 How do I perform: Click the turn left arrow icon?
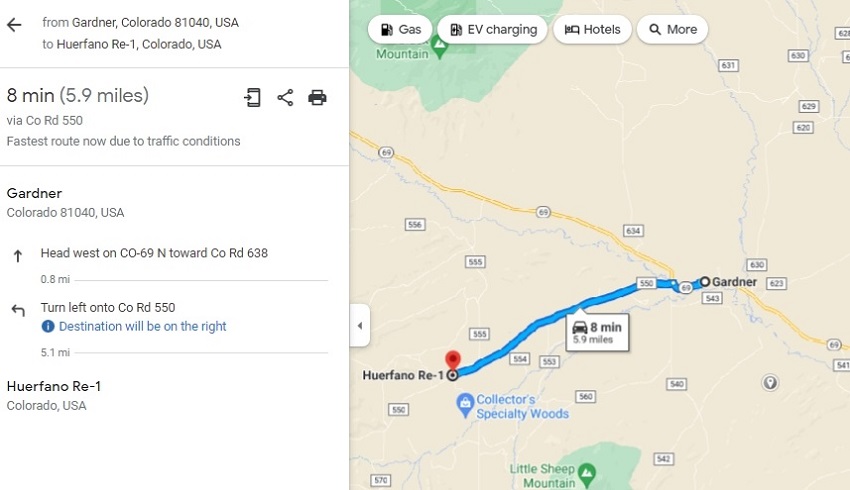point(18,310)
